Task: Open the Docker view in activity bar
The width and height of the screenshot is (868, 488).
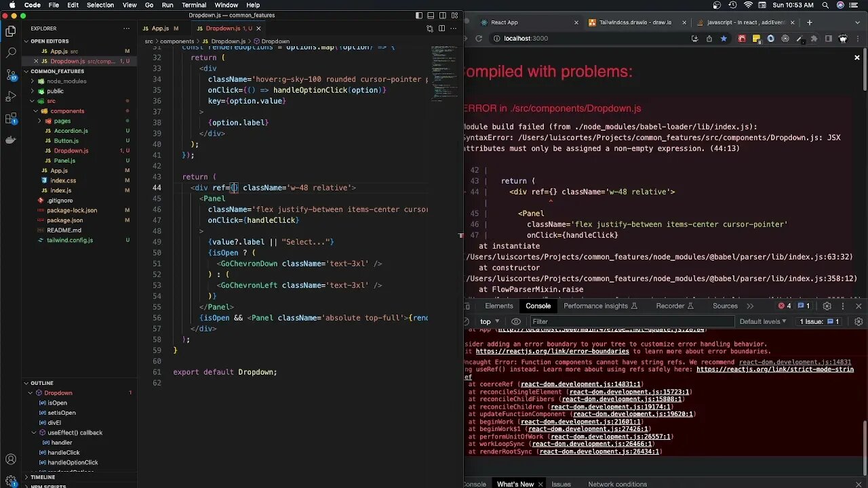Action: tap(11, 140)
